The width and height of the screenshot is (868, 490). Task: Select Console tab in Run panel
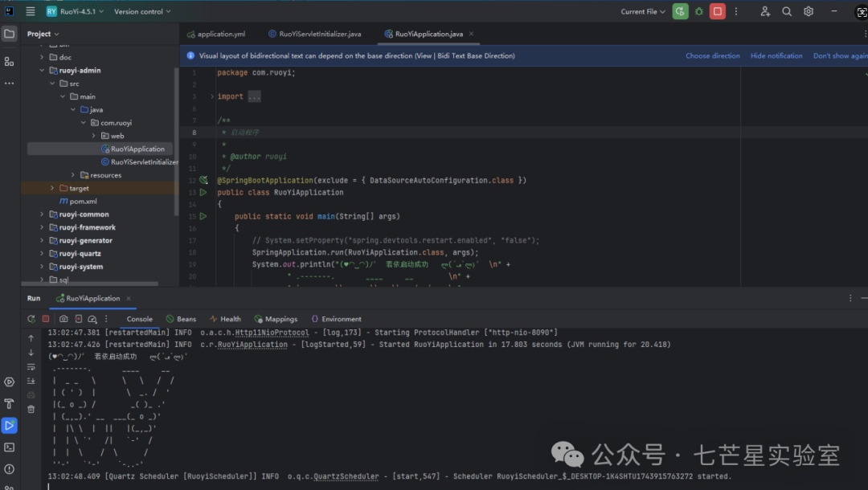point(139,319)
